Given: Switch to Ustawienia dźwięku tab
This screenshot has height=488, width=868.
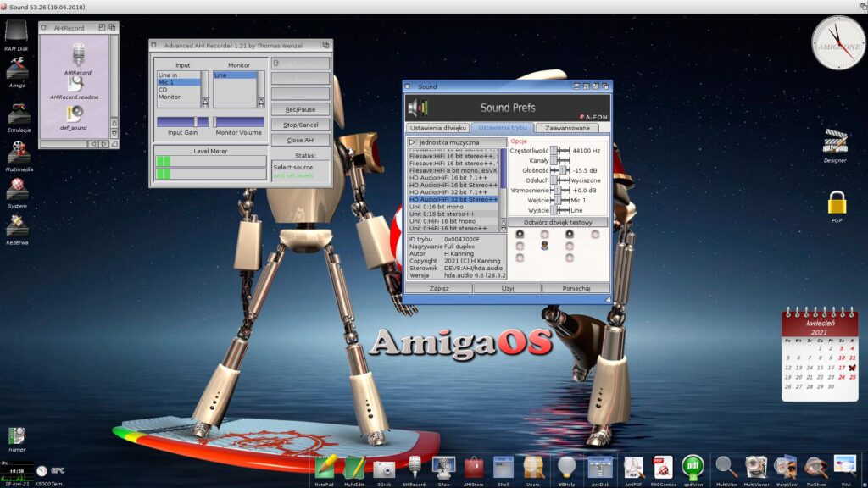Looking at the screenshot, I should tap(438, 128).
